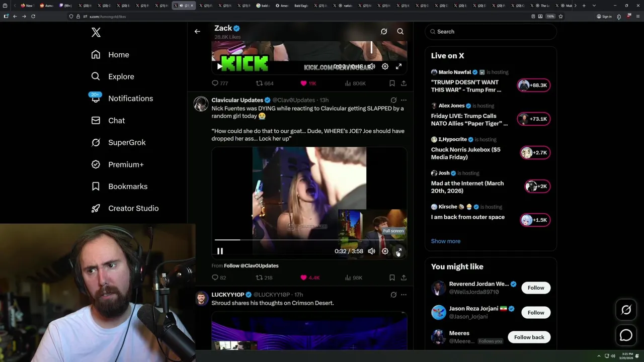
Task: Join Mario Nawfal's live with +88.3K listeners
Action: pos(534,85)
